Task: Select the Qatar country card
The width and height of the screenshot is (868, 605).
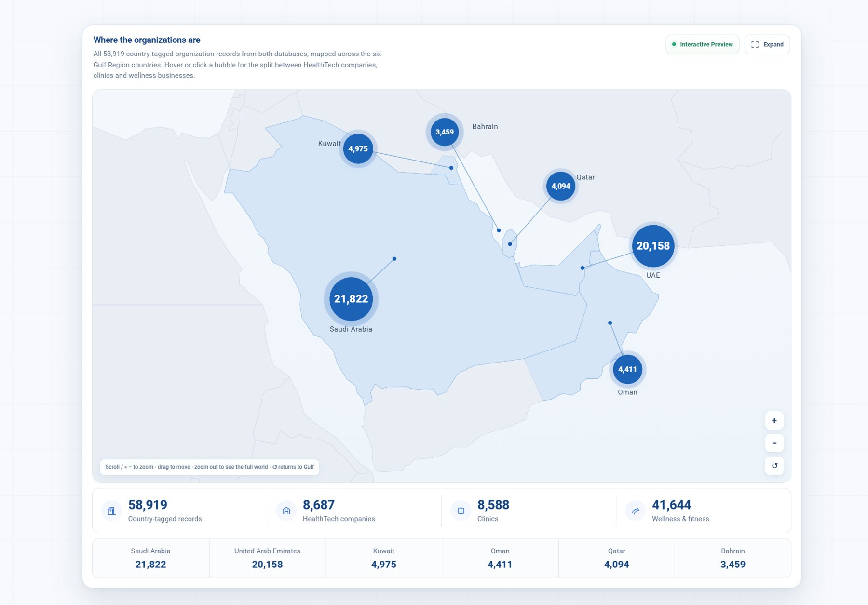Action: pyautogui.click(x=616, y=558)
